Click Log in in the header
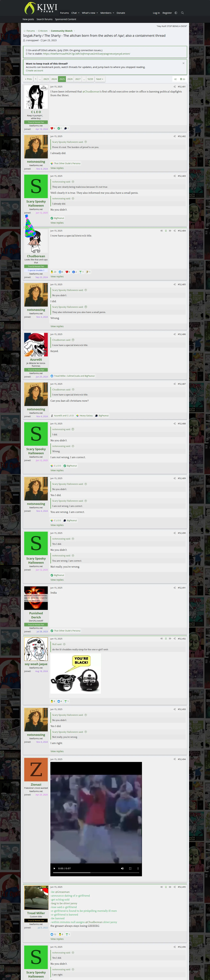The width and height of the screenshot is (210, 980). tap(156, 13)
